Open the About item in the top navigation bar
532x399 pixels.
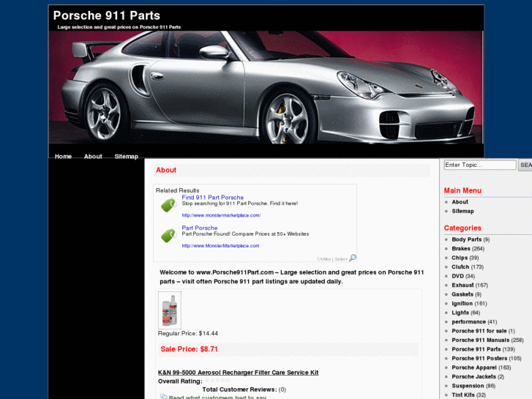click(x=93, y=156)
